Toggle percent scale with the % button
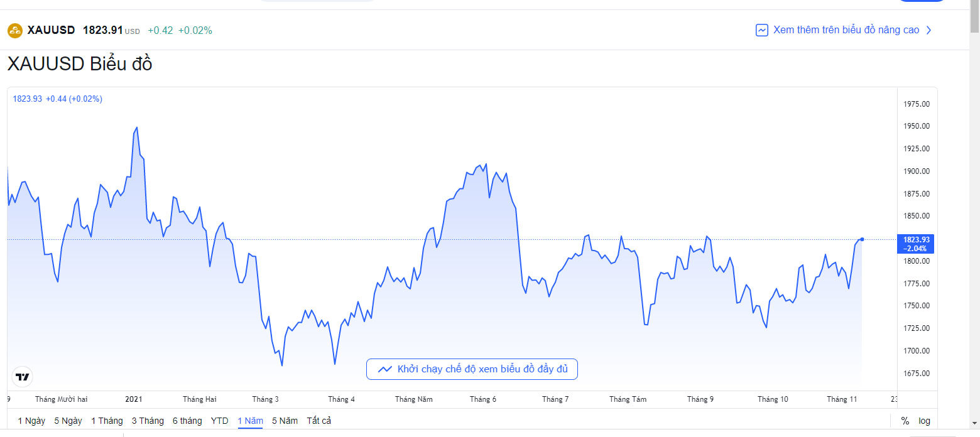This screenshot has width=980, height=437. point(905,421)
